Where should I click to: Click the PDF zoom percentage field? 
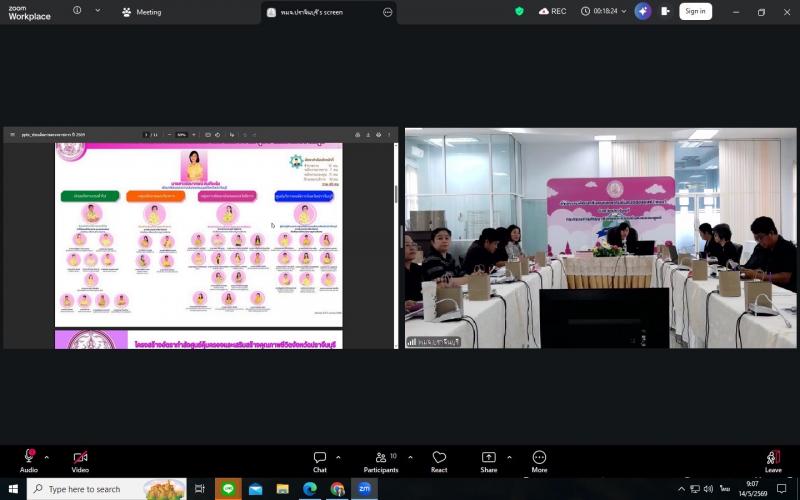(x=182, y=135)
